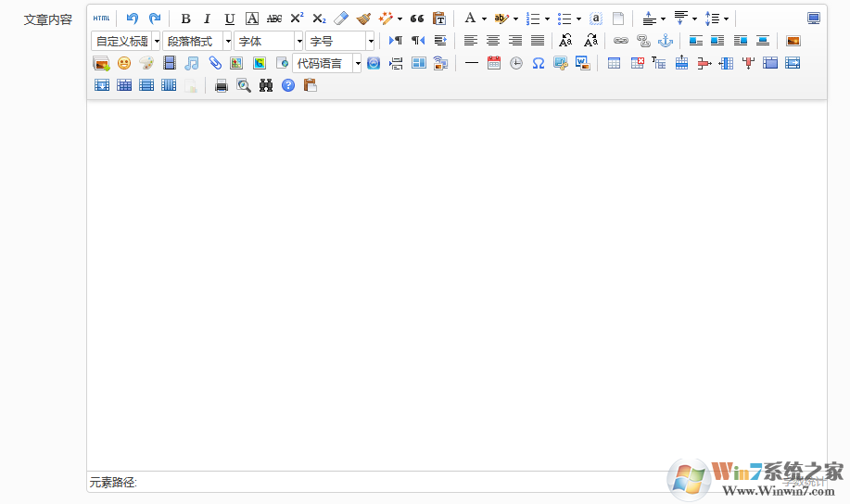The image size is (850, 504).
Task: Click the blockquote quotation marks button
Action: (x=417, y=19)
